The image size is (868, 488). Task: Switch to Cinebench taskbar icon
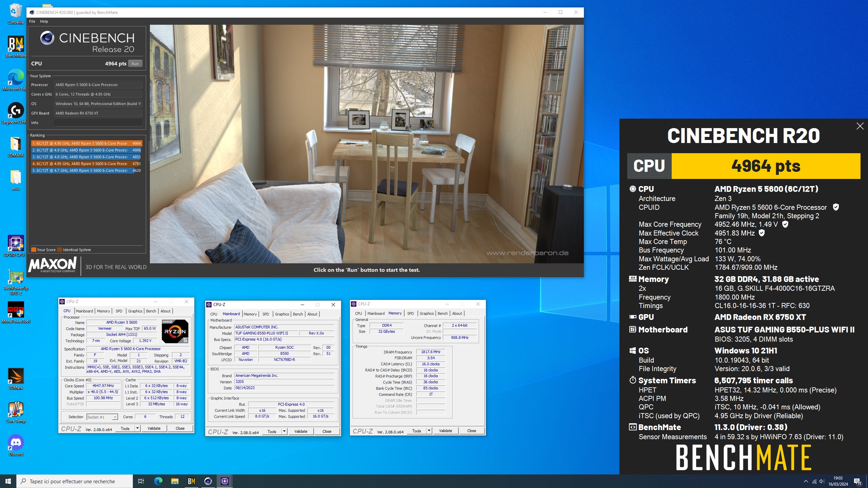pyautogui.click(x=208, y=481)
